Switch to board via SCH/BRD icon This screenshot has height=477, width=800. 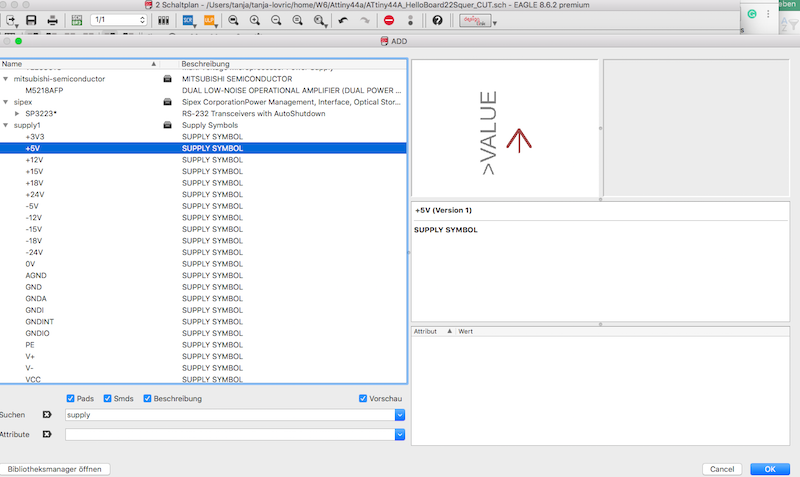tap(77, 20)
